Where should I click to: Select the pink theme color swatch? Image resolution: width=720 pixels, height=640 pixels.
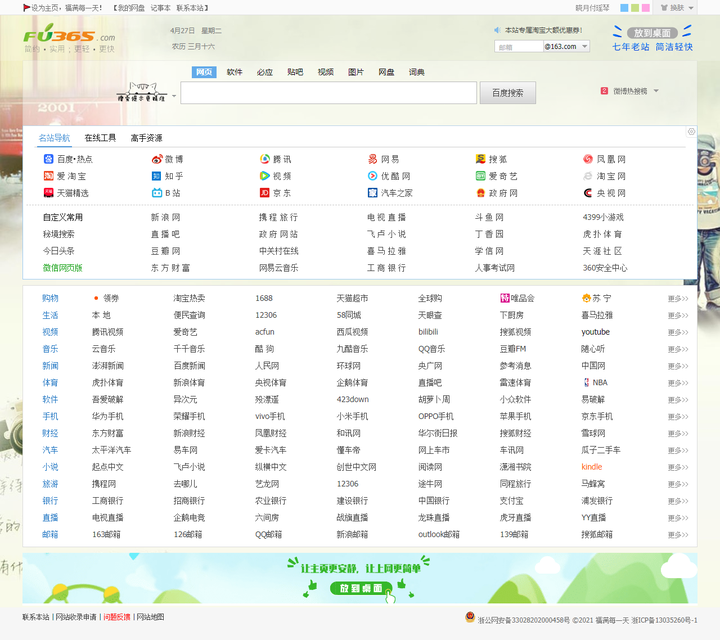coord(646,8)
